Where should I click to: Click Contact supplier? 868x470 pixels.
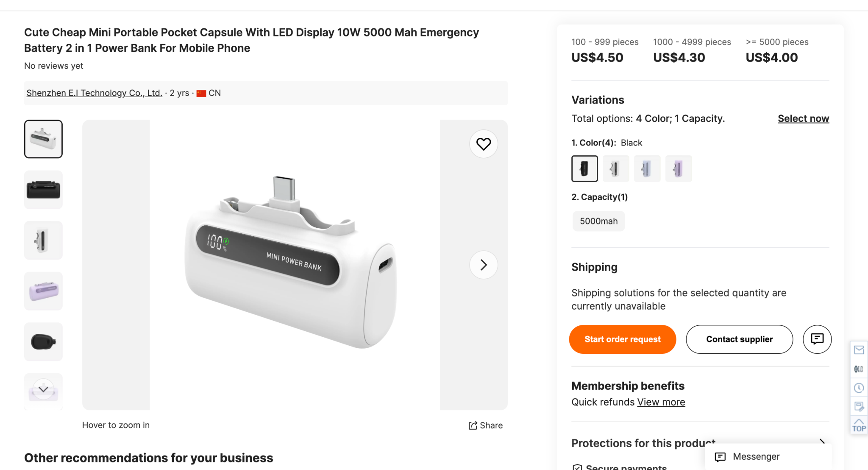[x=739, y=339]
